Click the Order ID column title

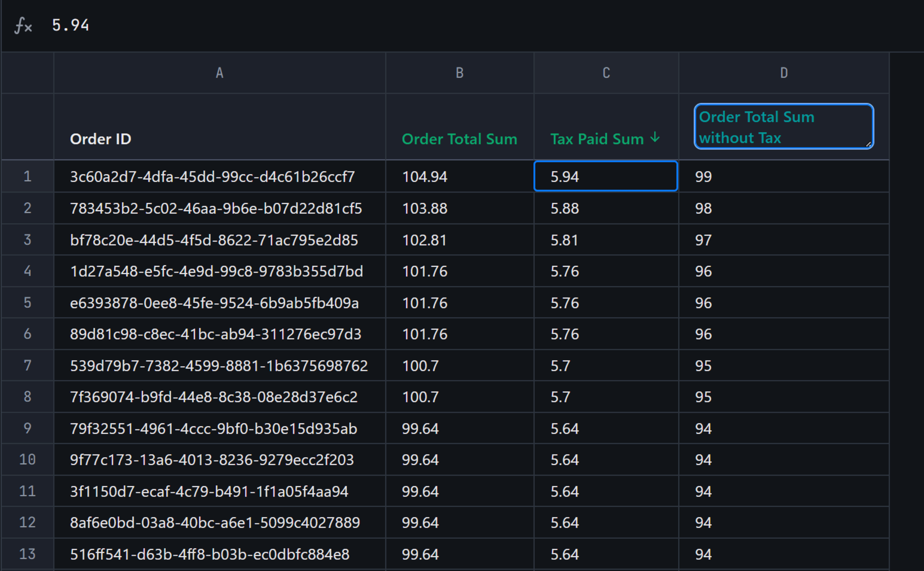[101, 139]
